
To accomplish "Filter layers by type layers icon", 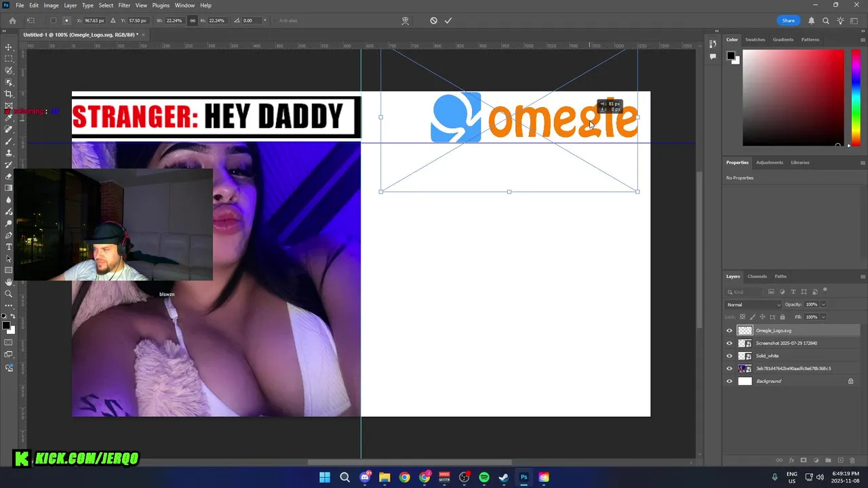I will pos(793,291).
